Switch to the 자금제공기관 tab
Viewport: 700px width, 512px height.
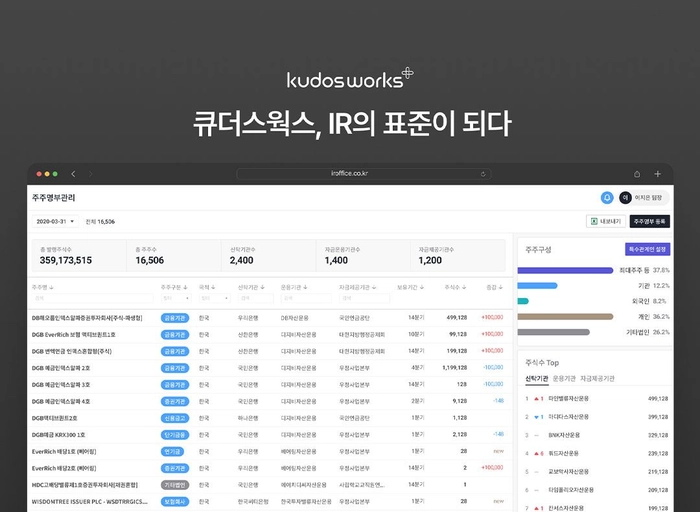coord(599,379)
